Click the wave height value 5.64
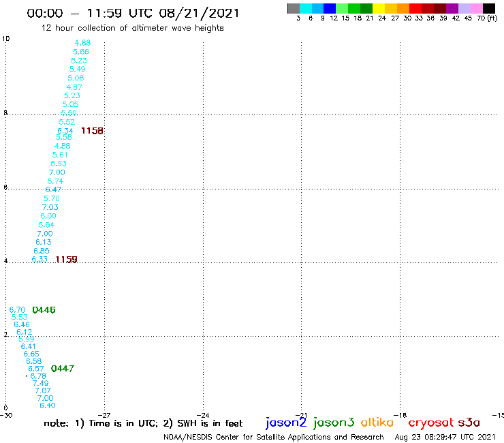 tap(46, 225)
